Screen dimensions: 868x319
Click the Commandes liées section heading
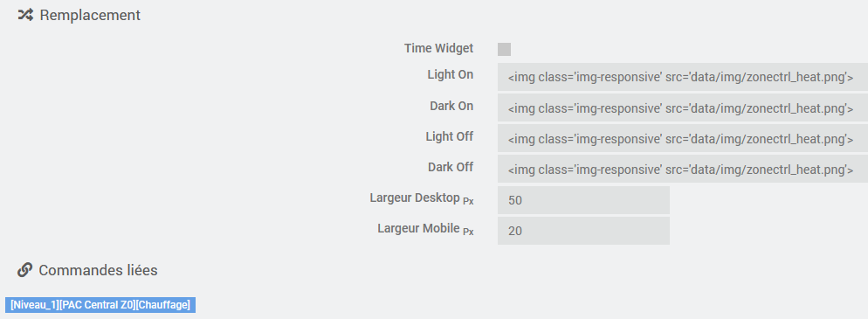[x=98, y=270]
